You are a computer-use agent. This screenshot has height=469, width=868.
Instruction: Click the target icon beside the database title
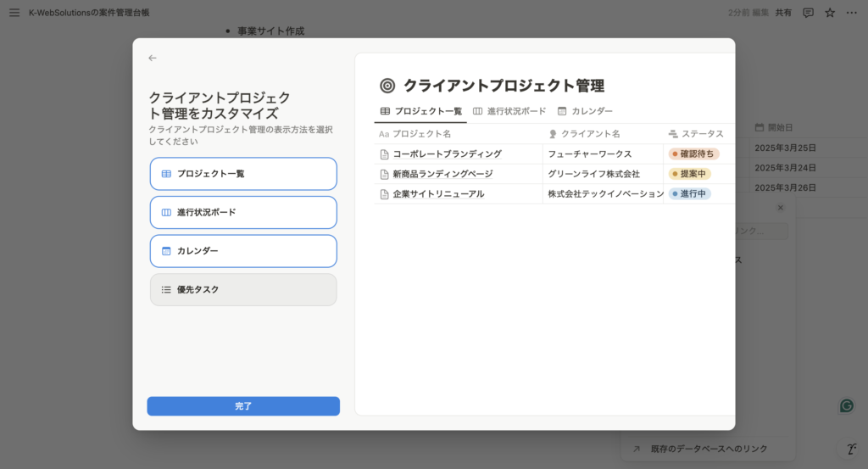[387, 86]
